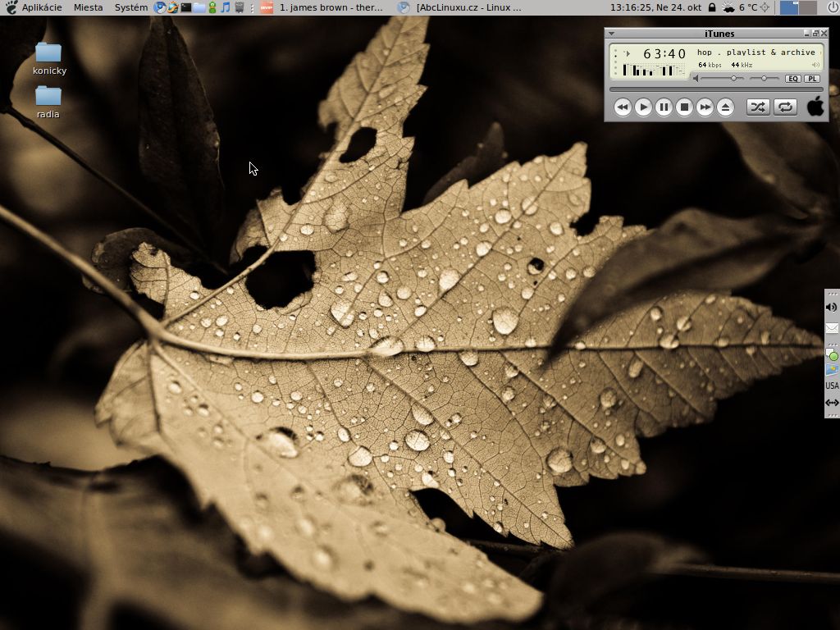The height and width of the screenshot is (630, 840).
Task: Click the 63:40 time display
Action: click(664, 53)
